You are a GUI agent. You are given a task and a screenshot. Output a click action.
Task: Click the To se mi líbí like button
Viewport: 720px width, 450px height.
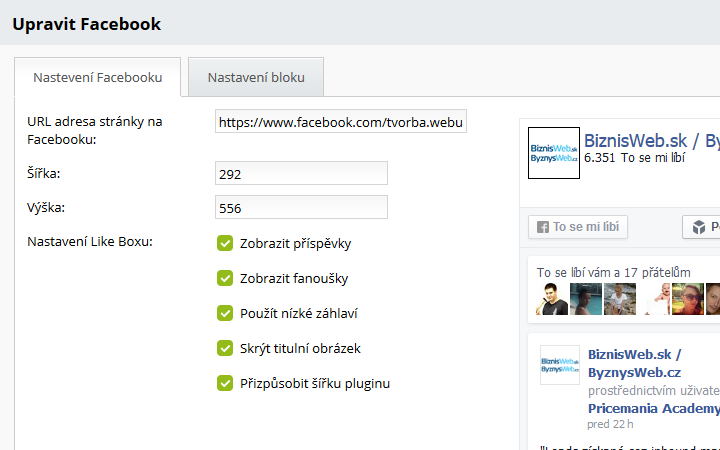click(578, 227)
